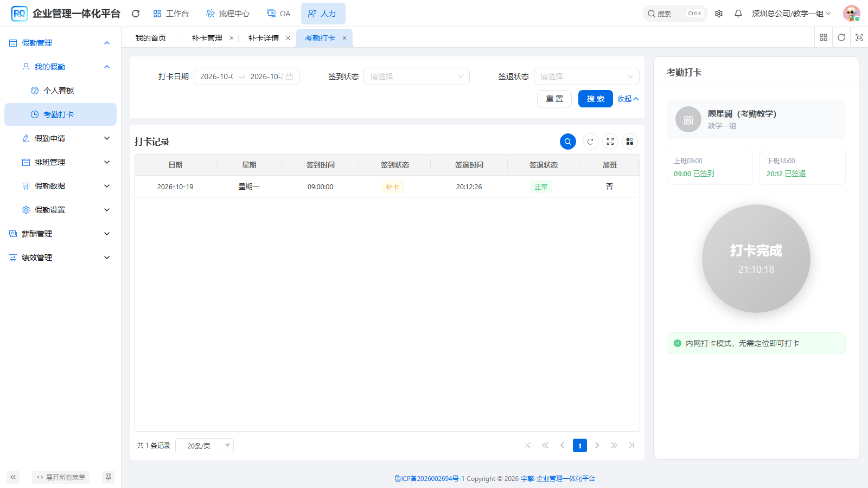Open the settings gear in top bar

[x=719, y=14]
